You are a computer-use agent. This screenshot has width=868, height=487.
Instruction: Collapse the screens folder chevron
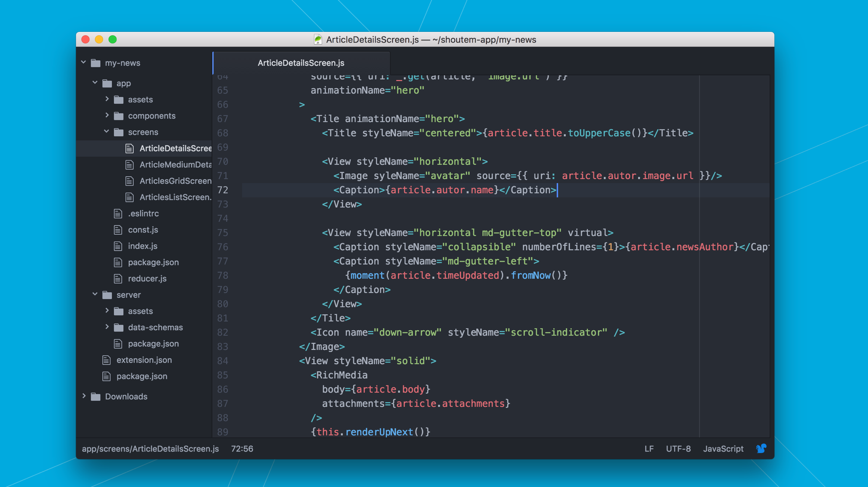pos(107,132)
